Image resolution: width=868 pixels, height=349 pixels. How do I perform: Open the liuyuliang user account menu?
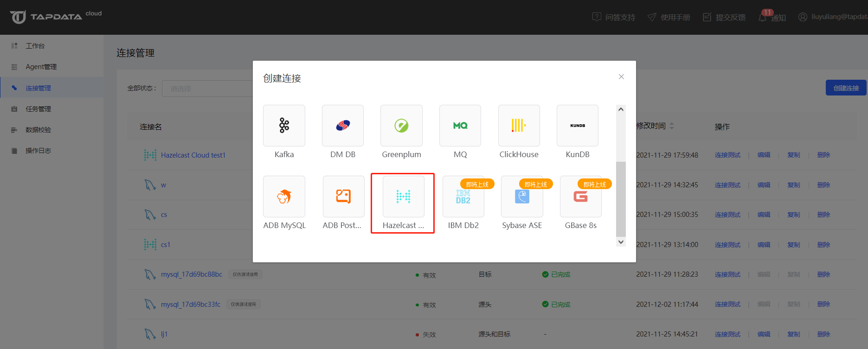pyautogui.click(x=832, y=17)
